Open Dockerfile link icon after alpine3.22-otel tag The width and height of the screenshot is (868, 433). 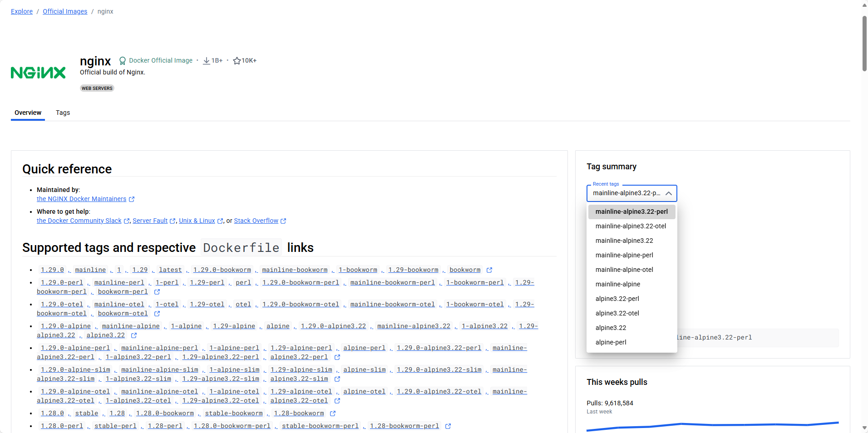(x=337, y=401)
